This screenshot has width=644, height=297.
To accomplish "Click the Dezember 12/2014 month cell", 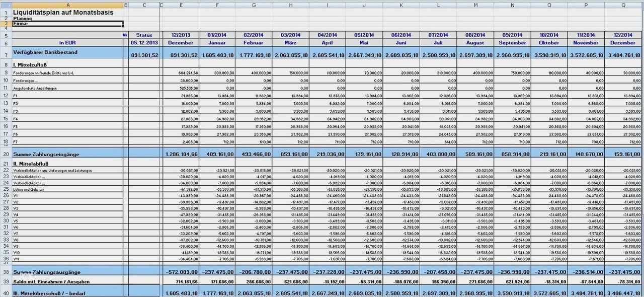I will pos(624,43).
